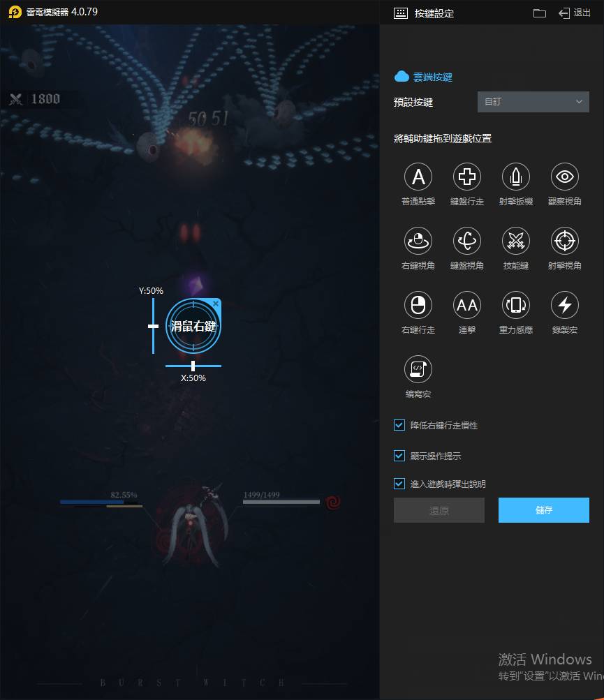This screenshot has width=604, height=700.
Task: Click the 按鍵設定 title text
Action: click(434, 14)
